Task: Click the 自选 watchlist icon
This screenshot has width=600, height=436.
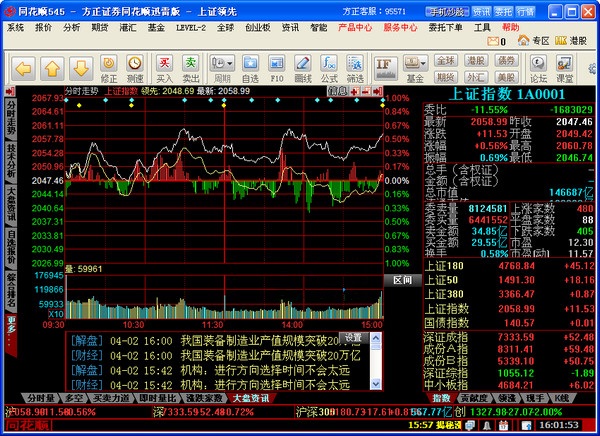Action: pos(250,68)
